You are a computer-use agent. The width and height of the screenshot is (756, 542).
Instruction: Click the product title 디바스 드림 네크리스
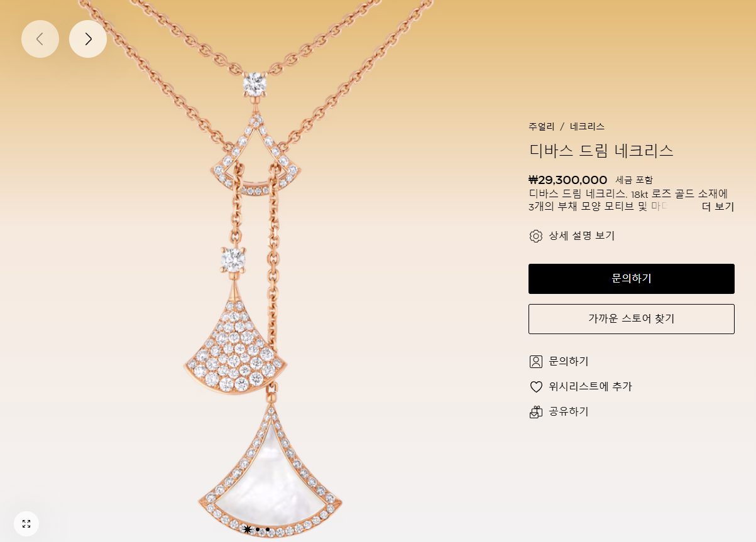tap(601, 151)
